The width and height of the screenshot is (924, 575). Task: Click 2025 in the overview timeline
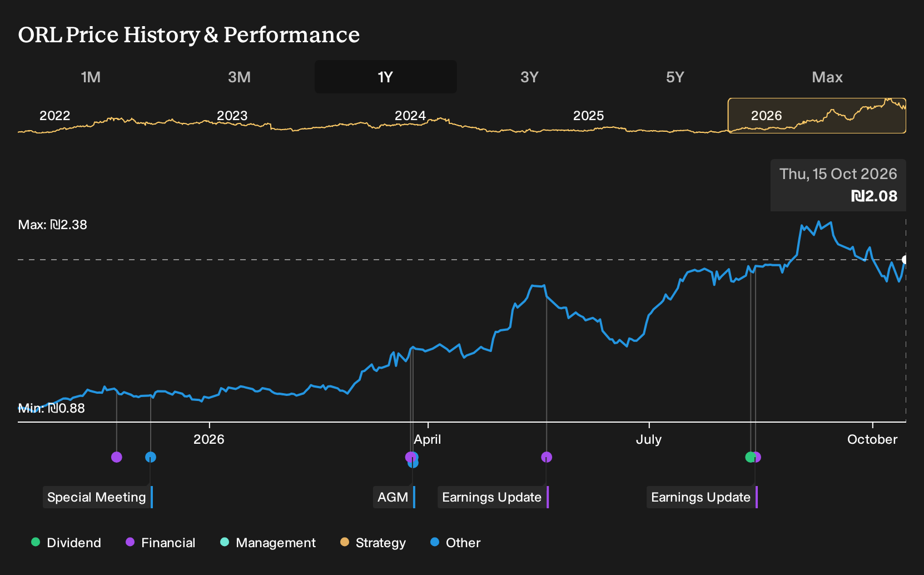[588, 116]
